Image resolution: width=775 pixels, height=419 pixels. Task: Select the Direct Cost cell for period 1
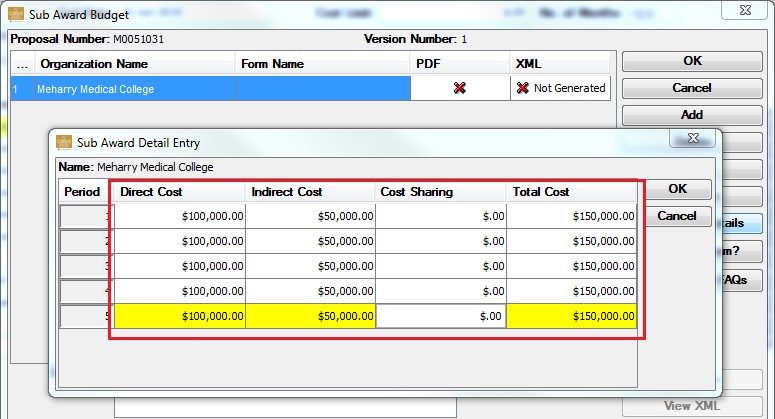point(180,215)
